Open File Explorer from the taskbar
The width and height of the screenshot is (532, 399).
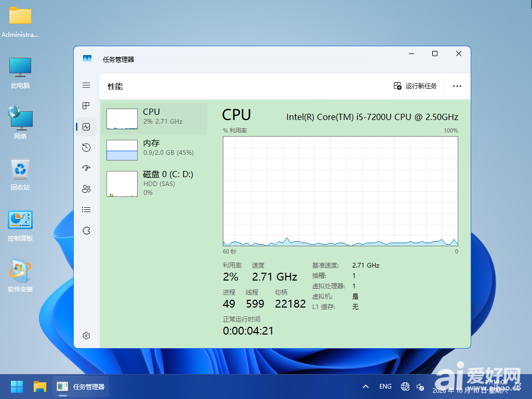pyautogui.click(x=39, y=387)
